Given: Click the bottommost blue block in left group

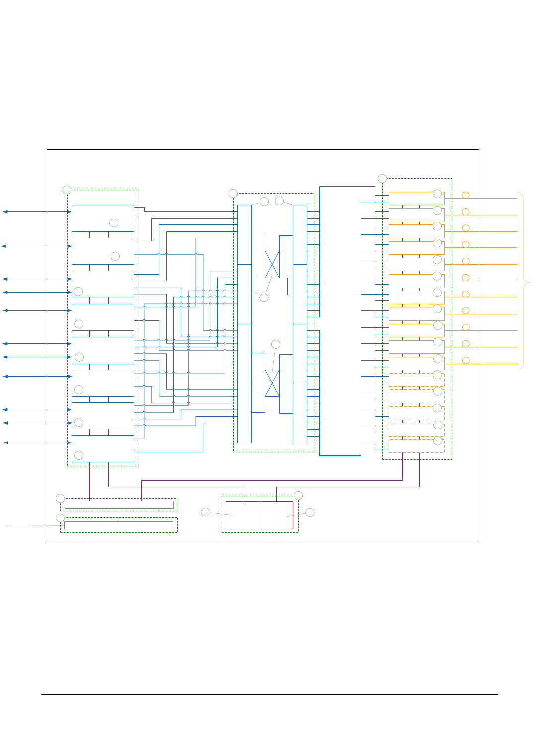Looking at the screenshot, I should coord(103,448).
